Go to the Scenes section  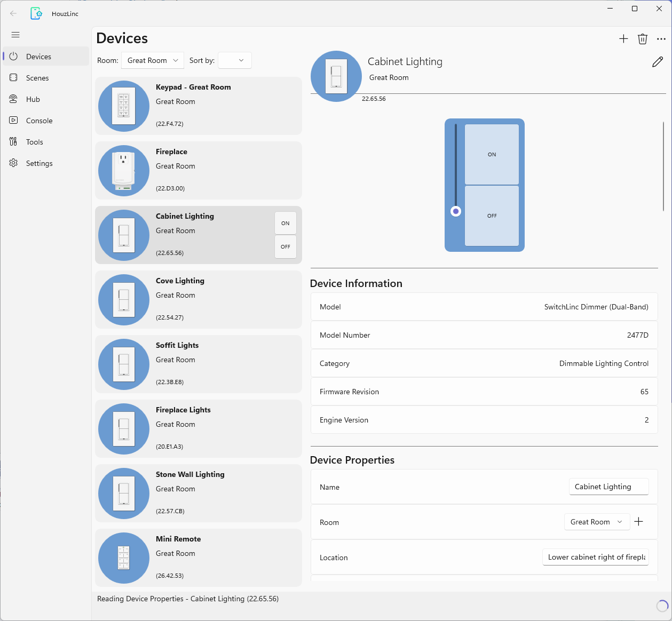(37, 78)
